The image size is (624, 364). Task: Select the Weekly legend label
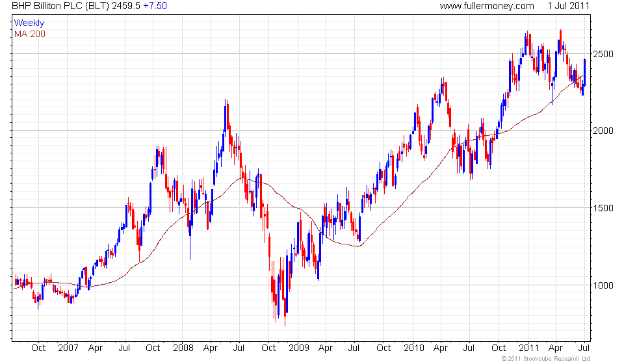coord(29,23)
